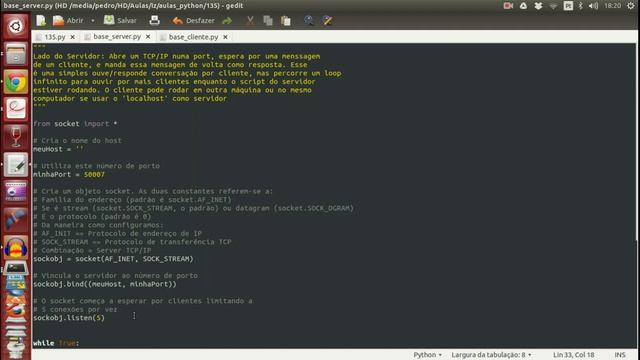Open the system gear session menu
The width and height of the screenshot is (640, 360).
(x=631, y=6)
